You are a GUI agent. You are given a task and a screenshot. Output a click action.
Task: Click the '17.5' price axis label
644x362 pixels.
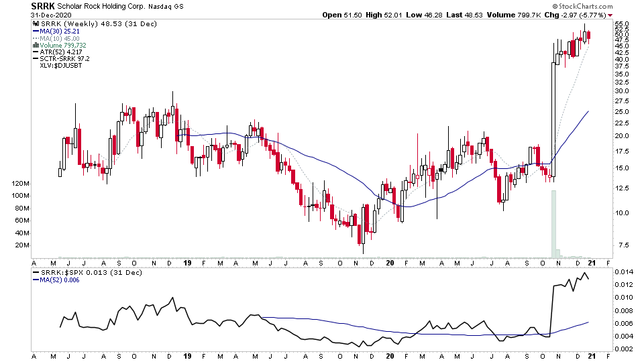(x=622, y=152)
